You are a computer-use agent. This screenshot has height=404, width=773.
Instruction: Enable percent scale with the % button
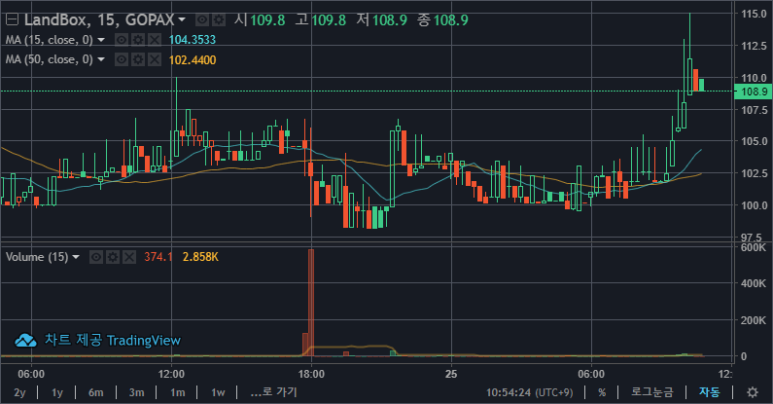(x=601, y=392)
